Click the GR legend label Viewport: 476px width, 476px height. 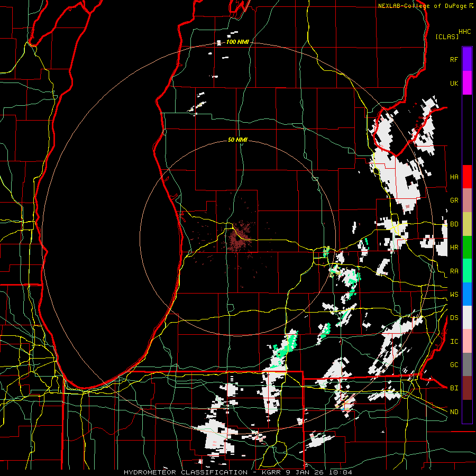pyautogui.click(x=454, y=200)
